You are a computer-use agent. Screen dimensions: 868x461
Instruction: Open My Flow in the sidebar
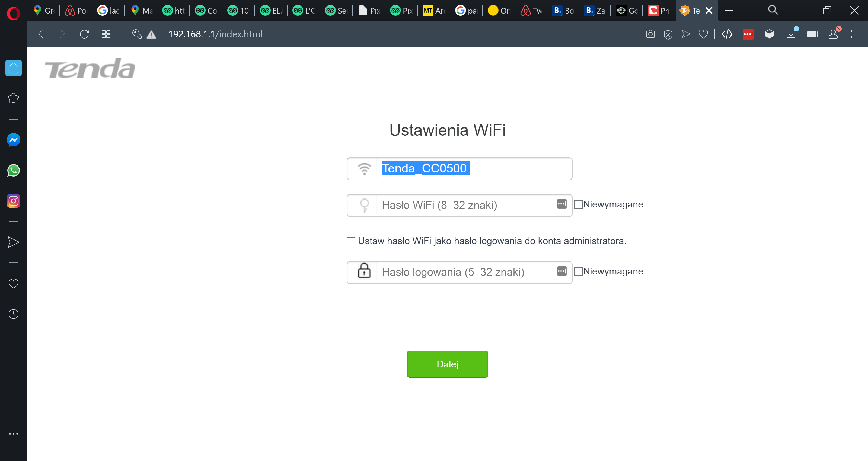click(14, 242)
